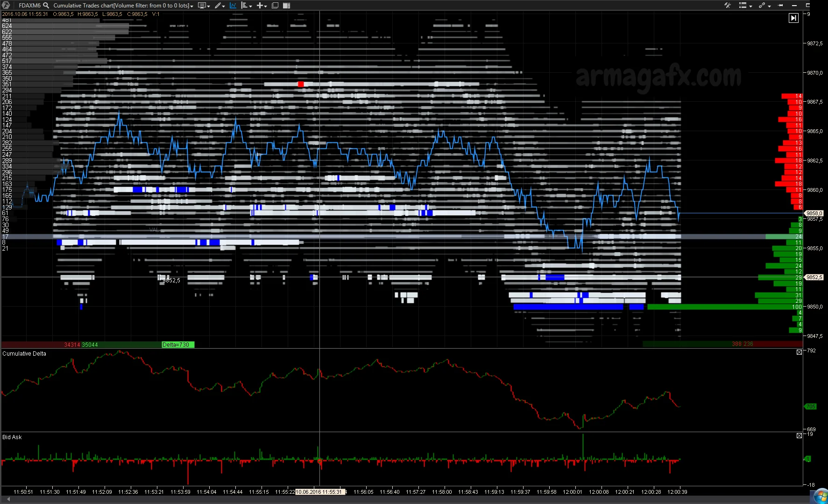The width and height of the screenshot is (828, 504).
Task: Click the chain link windows icon
Action: [762, 5]
